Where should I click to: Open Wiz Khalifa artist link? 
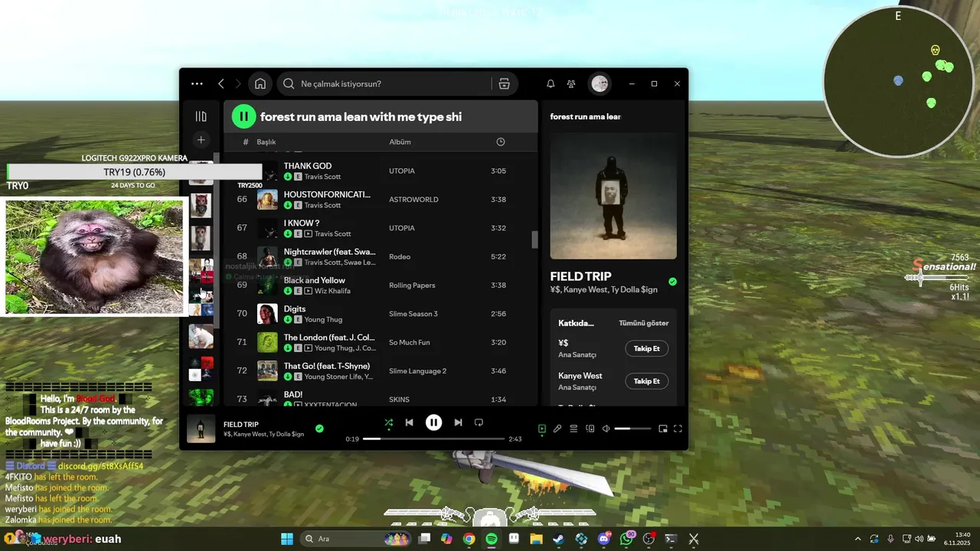click(x=332, y=291)
